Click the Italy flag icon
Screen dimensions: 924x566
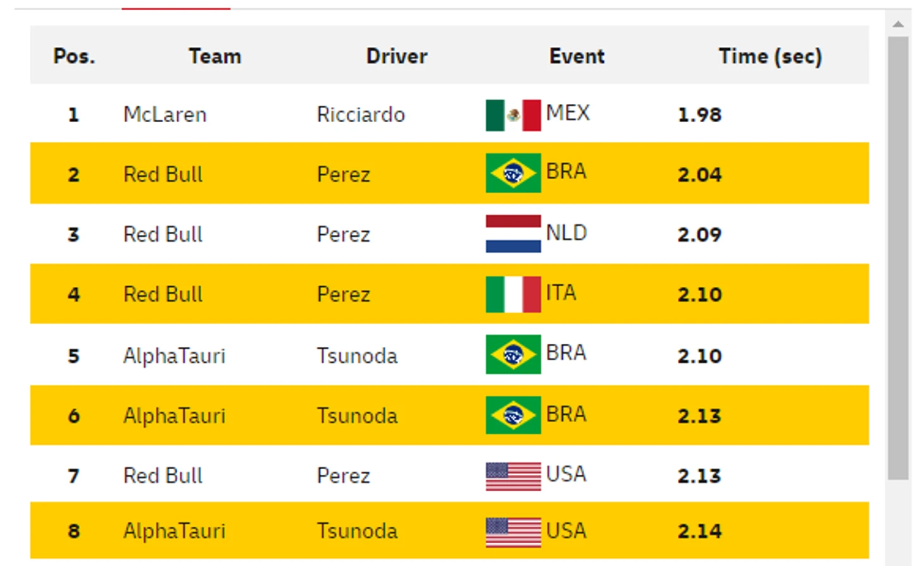click(x=513, y=294)
